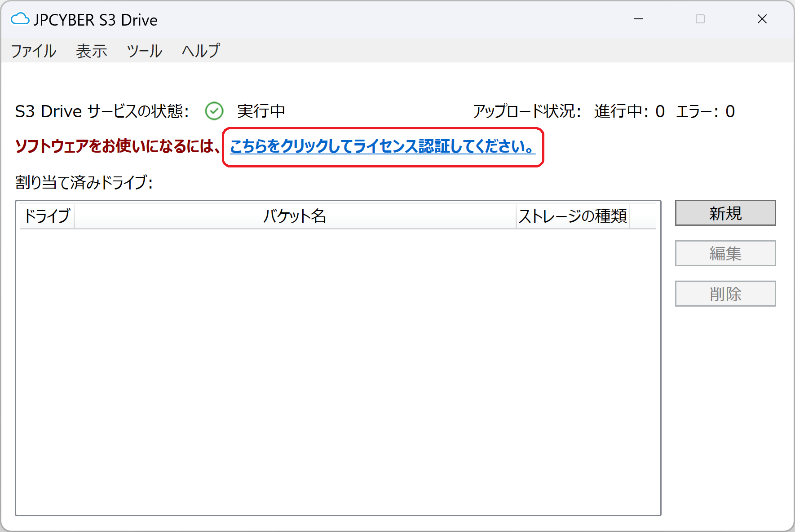The height and width of the screenshot is (532, 795).
Task: Open the ヘルプ menu
Action: (x=201, y=51)
